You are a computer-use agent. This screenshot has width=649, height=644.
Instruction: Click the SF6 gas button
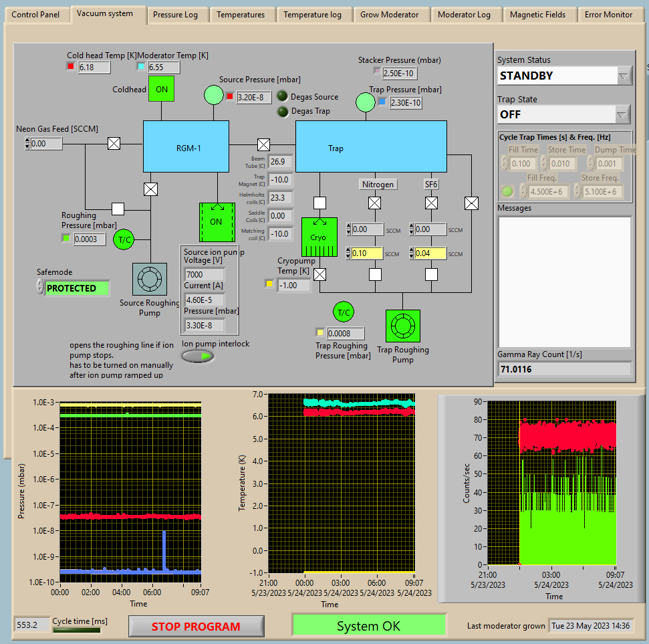coord(431,184)
